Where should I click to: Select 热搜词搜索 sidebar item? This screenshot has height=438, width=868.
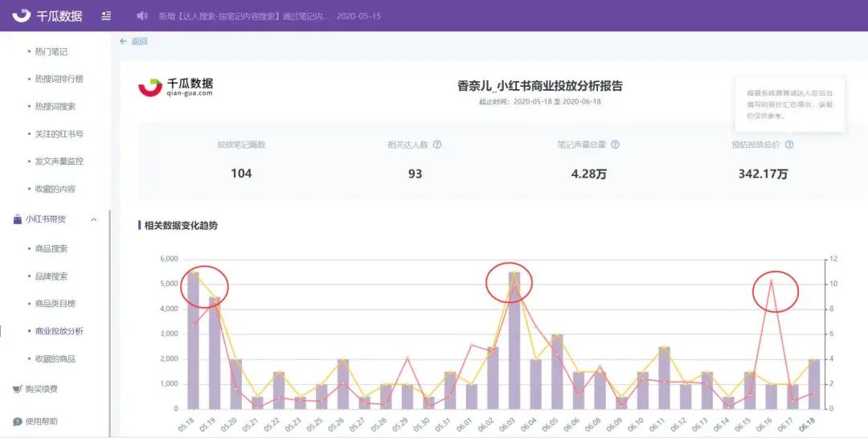tap(55, 106)
